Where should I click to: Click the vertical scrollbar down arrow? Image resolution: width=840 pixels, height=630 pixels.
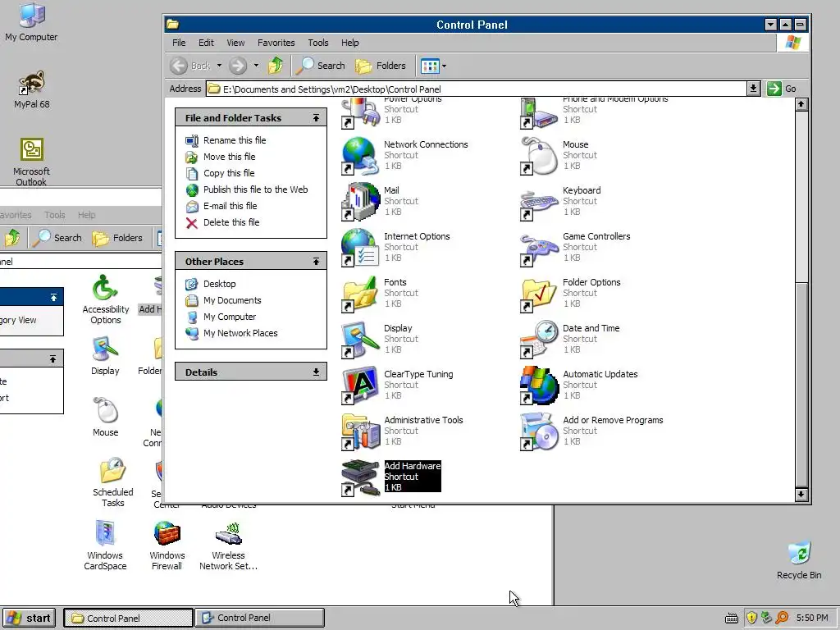[801, 494]
